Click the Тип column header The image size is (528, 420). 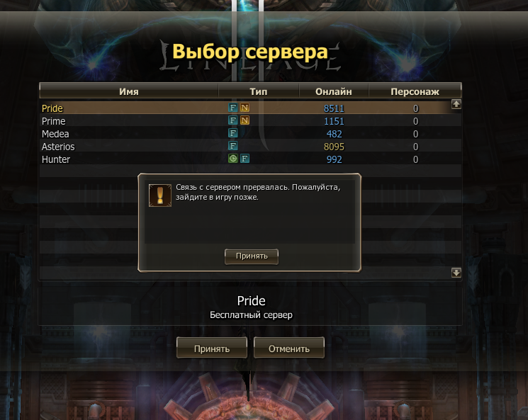(x=259, y=91)
